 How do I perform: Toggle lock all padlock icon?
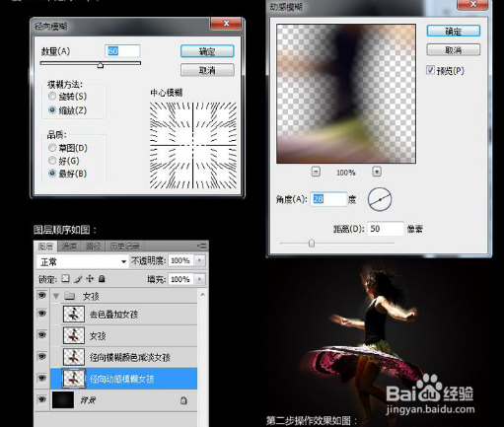(102, 279)
